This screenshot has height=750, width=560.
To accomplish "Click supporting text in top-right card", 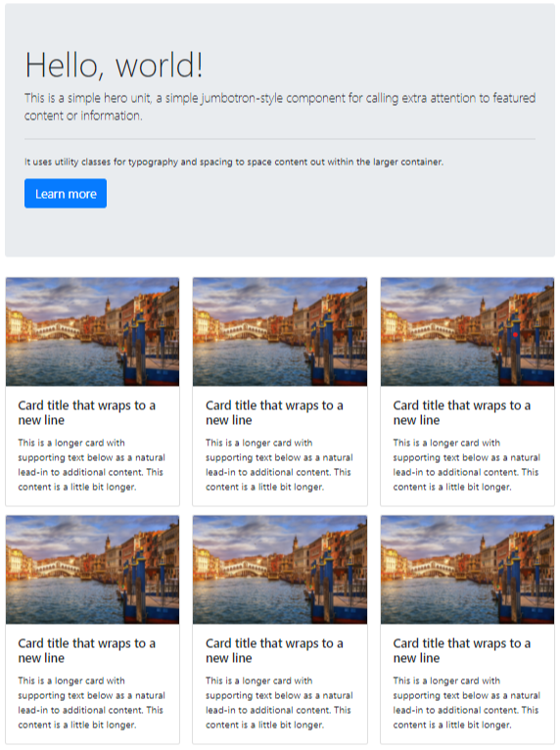I will click(467, 464).
